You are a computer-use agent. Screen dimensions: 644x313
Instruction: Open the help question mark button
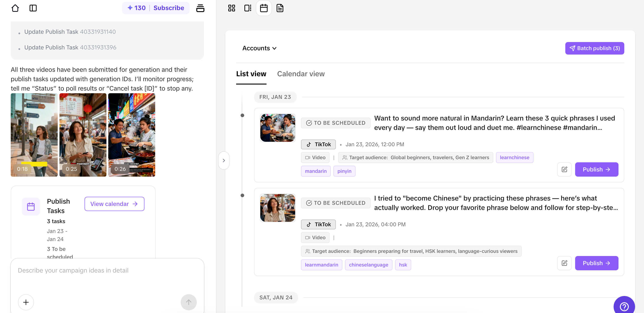(624, 306)
